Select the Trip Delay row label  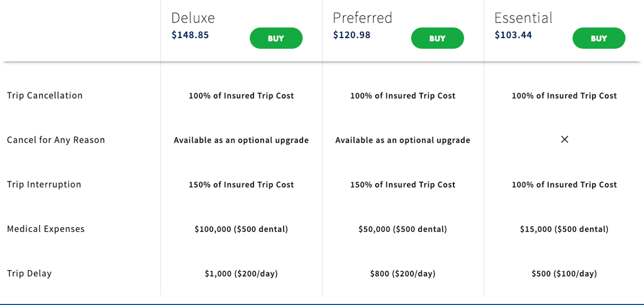(29, 273)
